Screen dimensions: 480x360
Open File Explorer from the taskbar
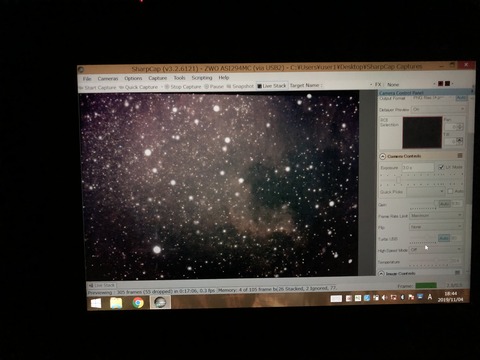click(x=116, y=303)
